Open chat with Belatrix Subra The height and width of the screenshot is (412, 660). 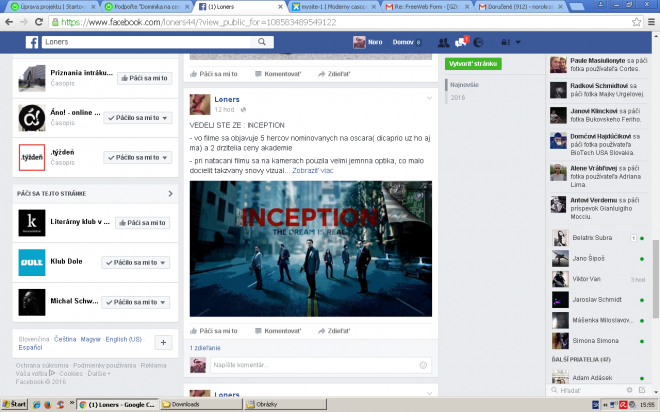pos(599,238)
